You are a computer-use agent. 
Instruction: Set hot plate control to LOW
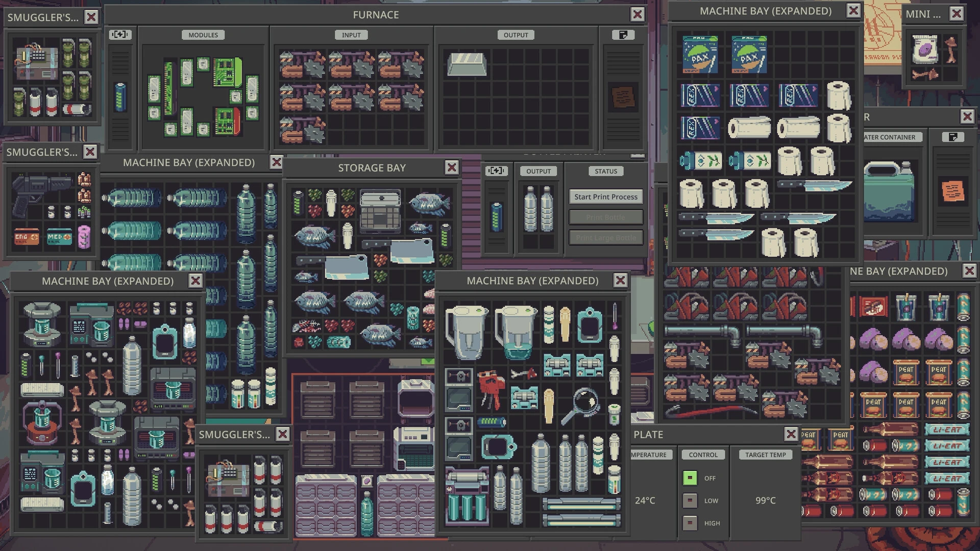[690, 500]
